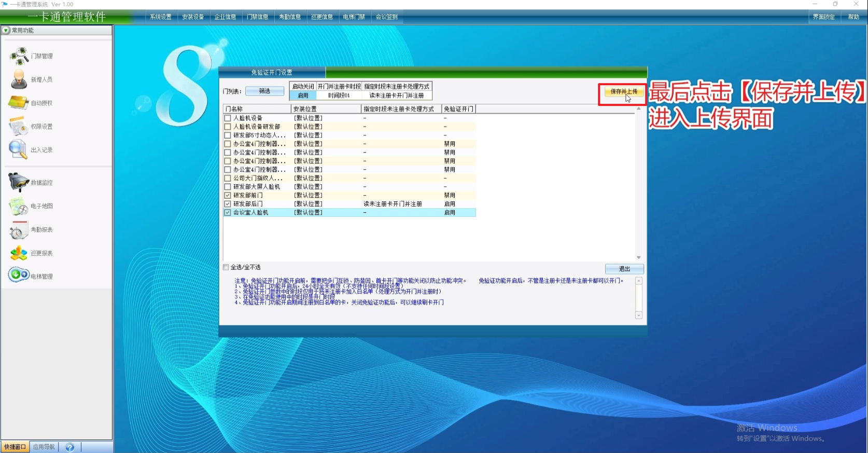Open 考勤报表 stopwatch report icon
Image resolution: width=868 pixels, height=453 pixels.
tap(19, 230)
